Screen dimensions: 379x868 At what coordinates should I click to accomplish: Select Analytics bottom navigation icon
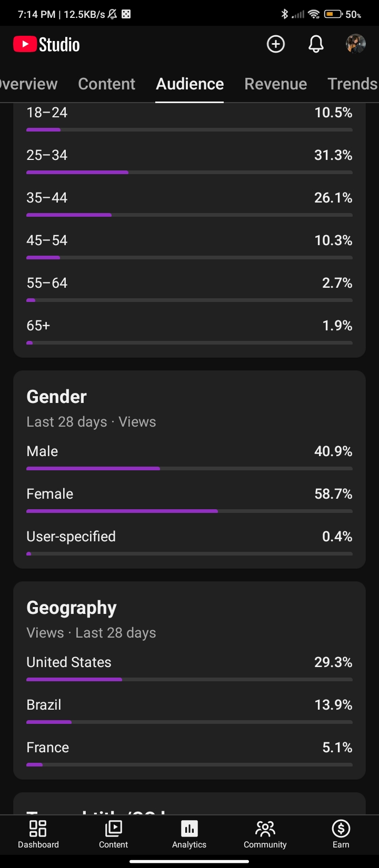[189, 835]
